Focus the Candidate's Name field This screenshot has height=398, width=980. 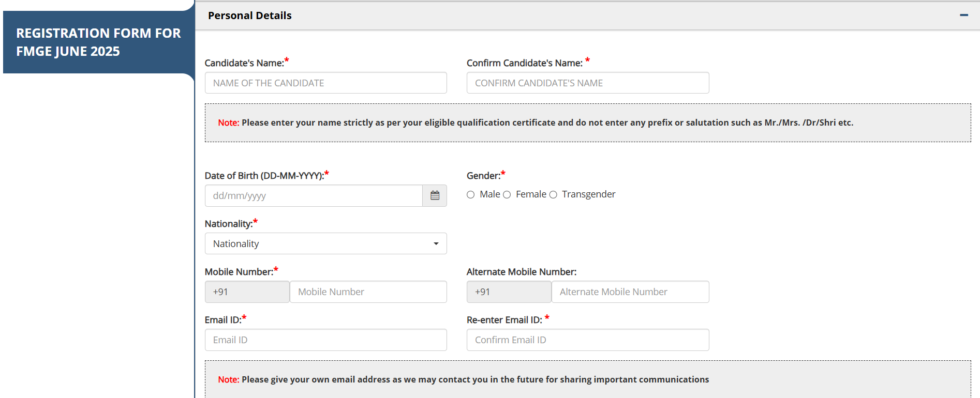pyautogui.click(x=326, y=83)
